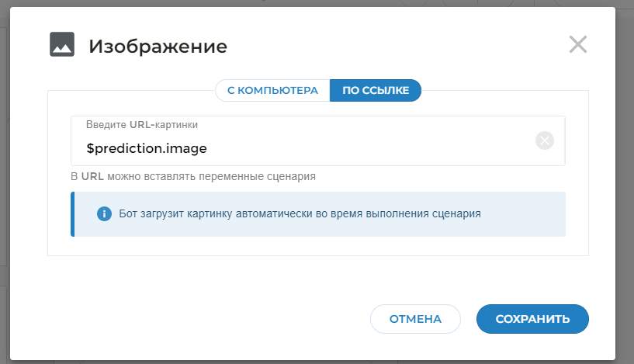The height and width of the screenshot is (364, 634).
Task: Click the hint about переменные сценария
Action: pos(193,176)
